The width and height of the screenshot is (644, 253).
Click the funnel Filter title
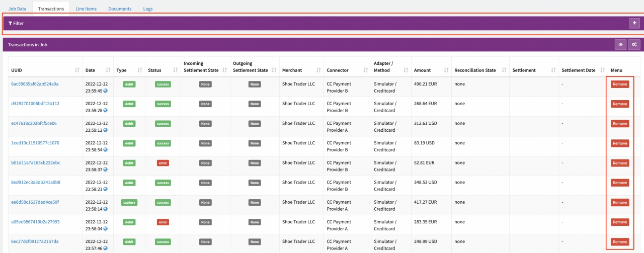16,23
